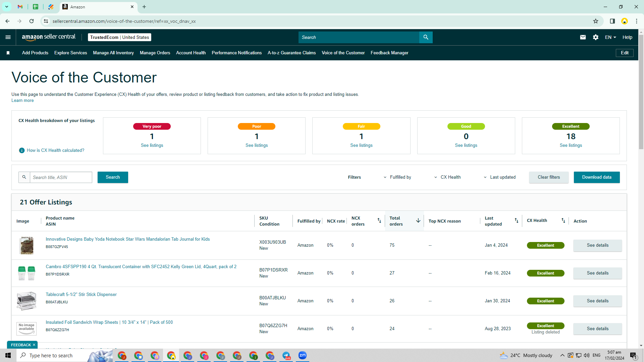
Task: See listings under Poor
Action: (257, 145)
